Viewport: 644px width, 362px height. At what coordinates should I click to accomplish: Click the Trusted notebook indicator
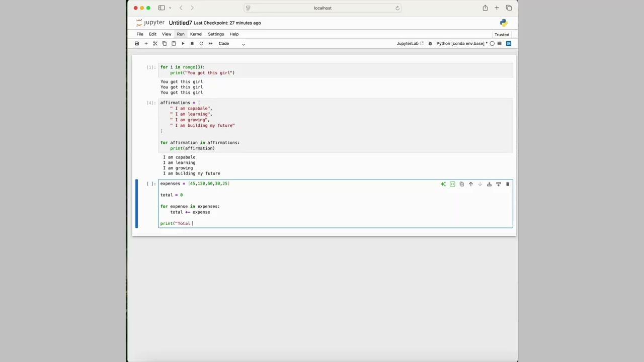point(502,35)
